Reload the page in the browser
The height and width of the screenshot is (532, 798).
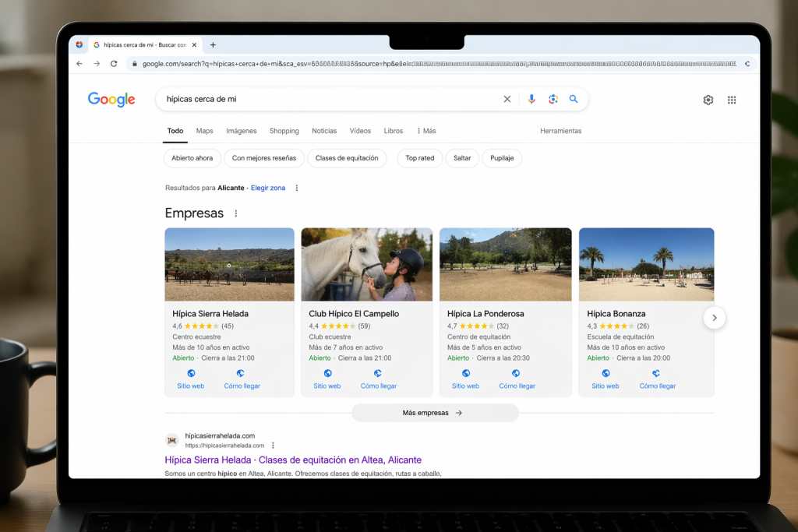(x=114, y=64)
